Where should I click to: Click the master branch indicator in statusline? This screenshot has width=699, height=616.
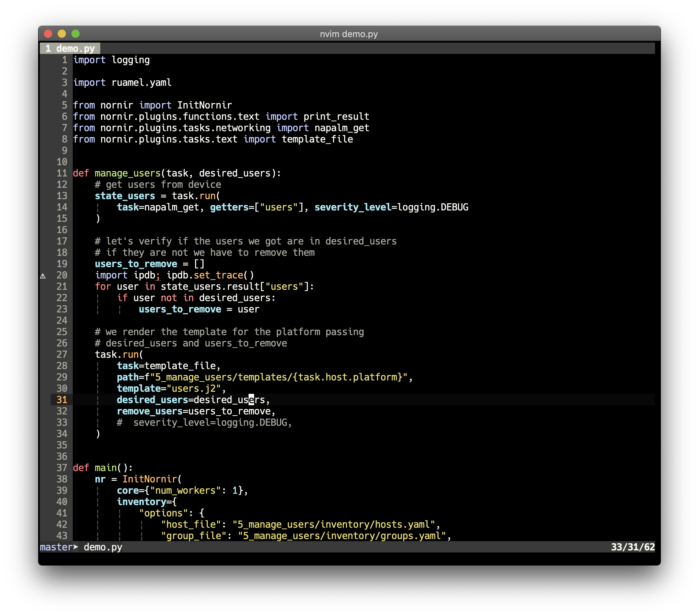[56, 547]
